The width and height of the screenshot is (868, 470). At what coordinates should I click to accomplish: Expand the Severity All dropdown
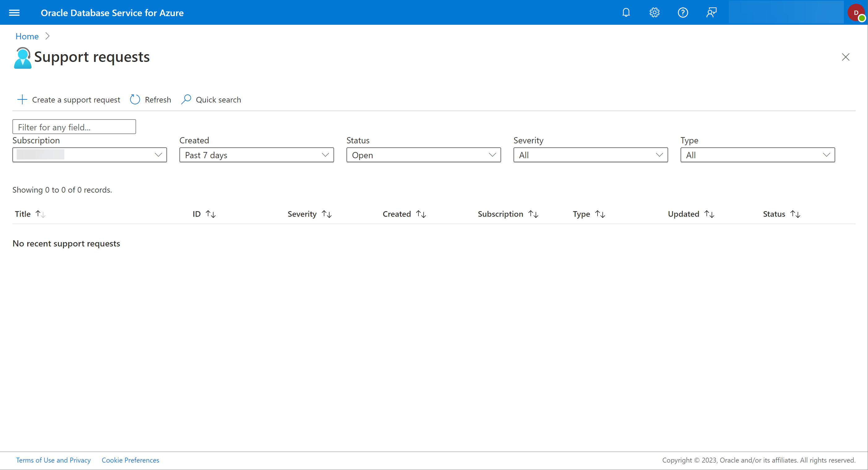tap(591, 155)
